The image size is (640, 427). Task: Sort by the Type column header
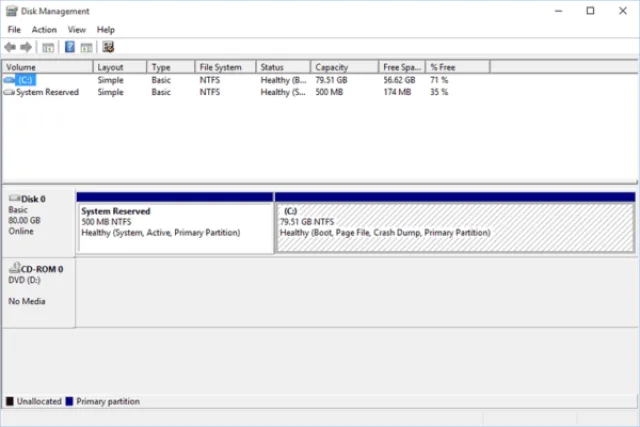pos(171,67)
